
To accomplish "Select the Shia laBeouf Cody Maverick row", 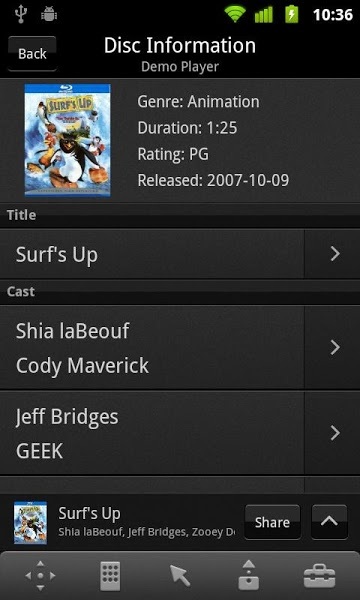I will tap(152, 347).
